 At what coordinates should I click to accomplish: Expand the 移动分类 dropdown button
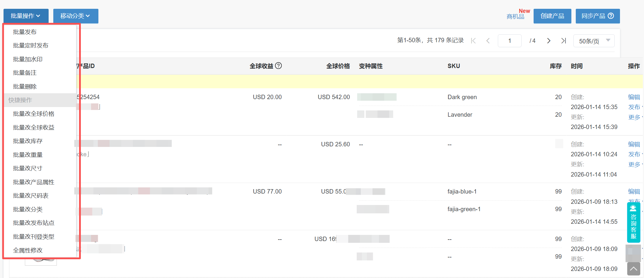[76, 16]
